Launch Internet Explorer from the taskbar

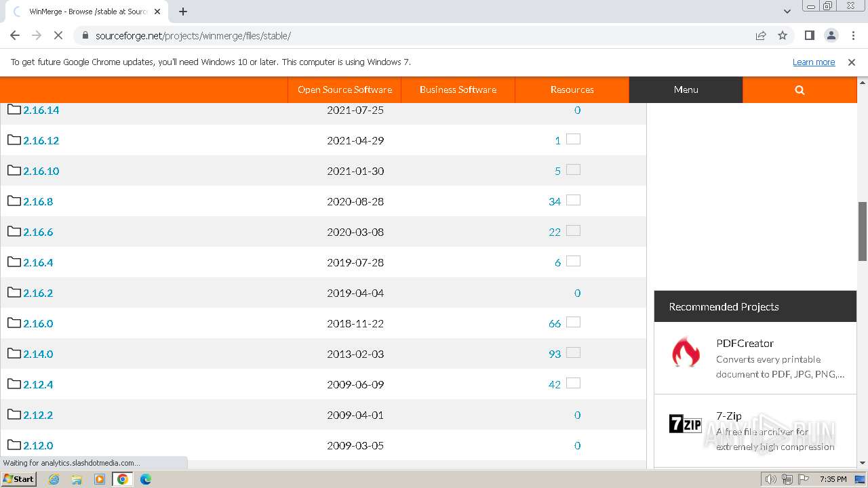(x=54, y=479)
